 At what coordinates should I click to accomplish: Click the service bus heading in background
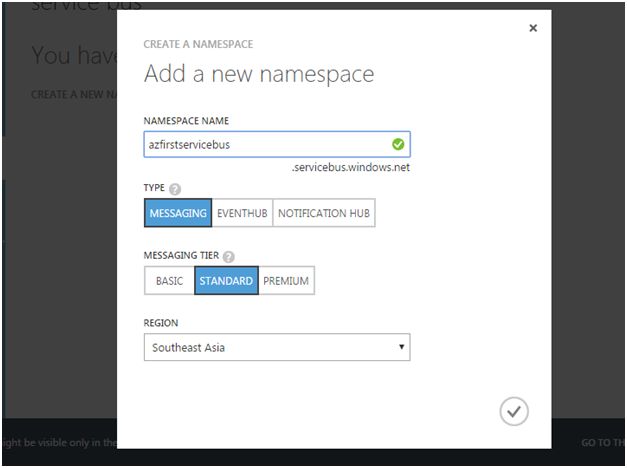(x=85, y=6)
